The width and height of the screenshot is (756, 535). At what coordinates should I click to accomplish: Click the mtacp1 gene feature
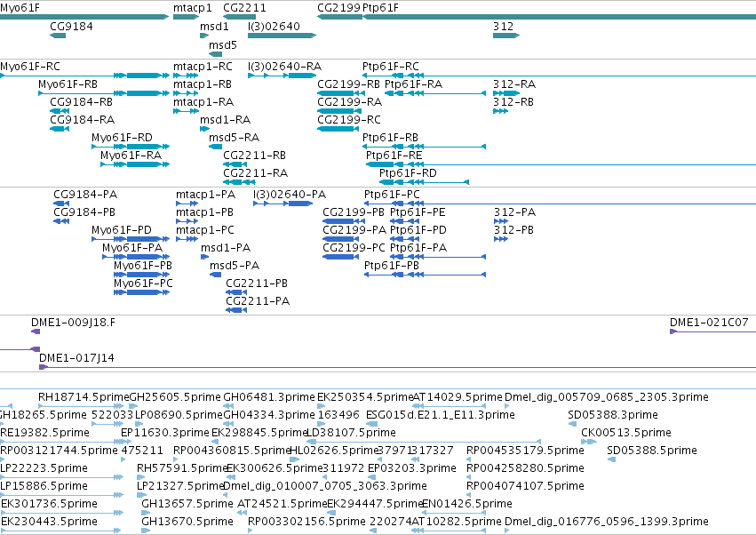pyautogui.click(x=186, y=18)
